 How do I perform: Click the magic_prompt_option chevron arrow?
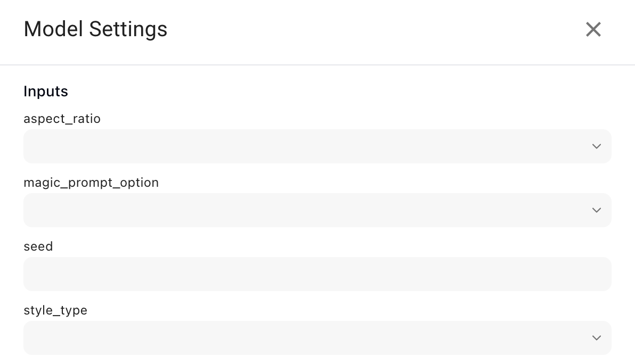click(596, 210)
